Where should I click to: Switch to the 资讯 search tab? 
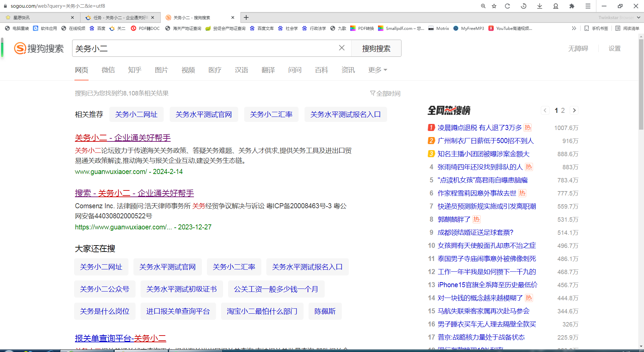click(x=348, y=70)
